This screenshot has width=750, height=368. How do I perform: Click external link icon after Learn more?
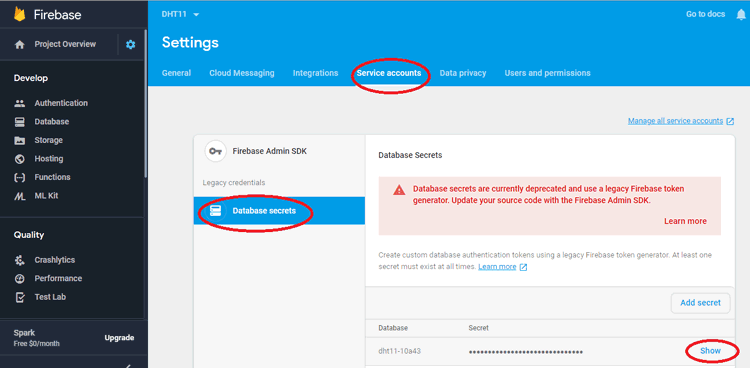(x=523, y=267)
